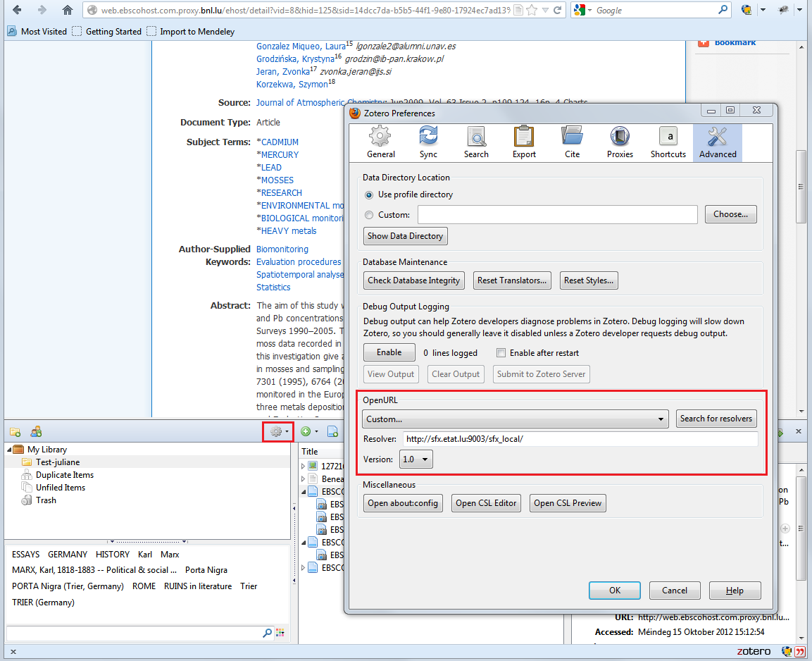The width and height of the screenshot is (812, 661).
Task: Open the CADMIUM subject term link
Action: pos(280,142)
